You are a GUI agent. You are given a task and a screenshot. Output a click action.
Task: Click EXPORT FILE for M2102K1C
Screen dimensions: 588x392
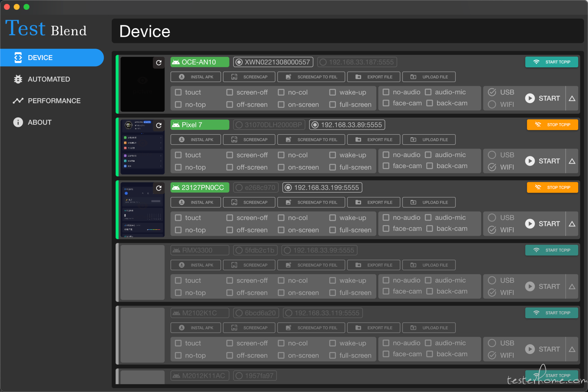tap(374, 328)
